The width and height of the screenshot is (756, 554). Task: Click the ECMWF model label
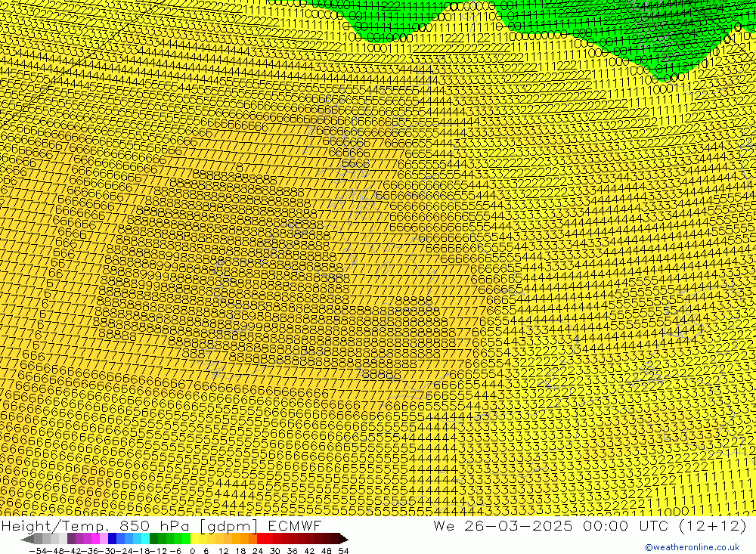click(x=294, y=526)
